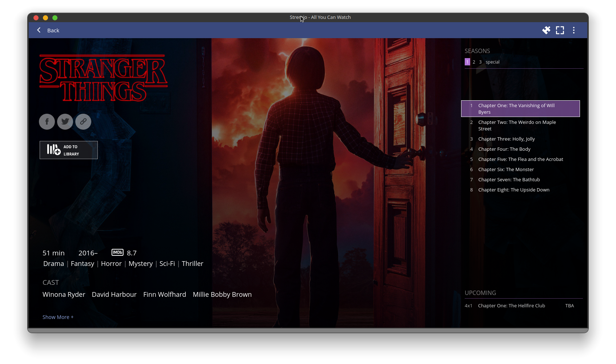Copy link using chain icon
Viewport: 616px width, 364px height.
[x=83, y=122]
